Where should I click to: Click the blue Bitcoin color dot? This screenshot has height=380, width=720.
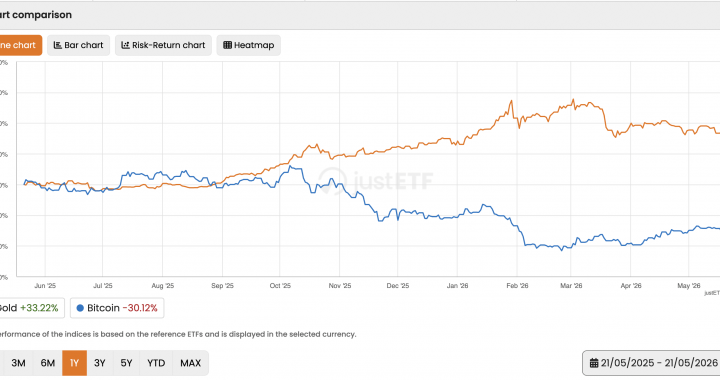[x=80, y=308]
